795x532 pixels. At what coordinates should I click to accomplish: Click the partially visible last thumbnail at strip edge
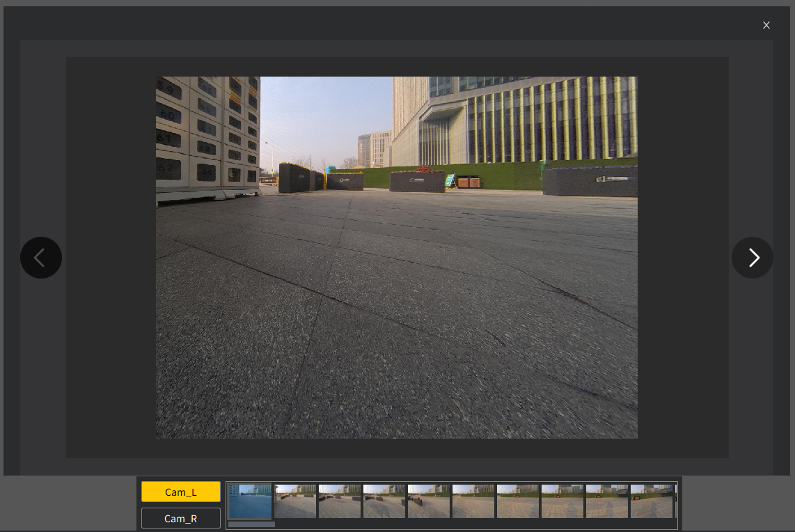[x=675, y=501]
